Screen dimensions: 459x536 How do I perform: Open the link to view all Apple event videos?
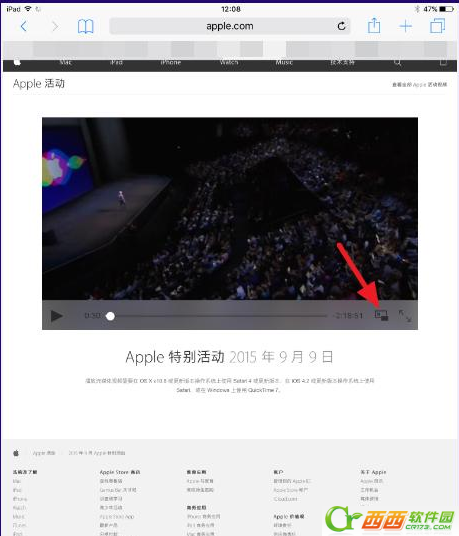coord(419,84)
